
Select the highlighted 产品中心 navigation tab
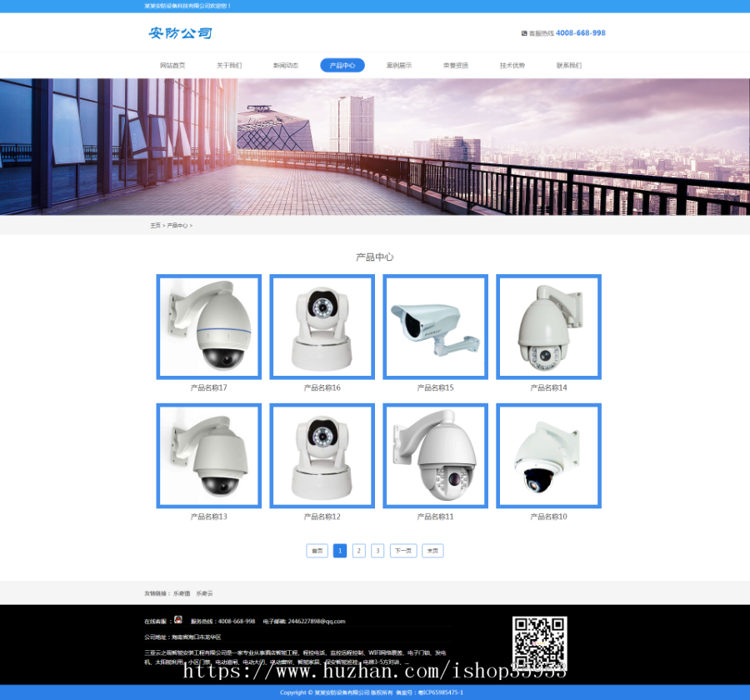click(342, 64)
